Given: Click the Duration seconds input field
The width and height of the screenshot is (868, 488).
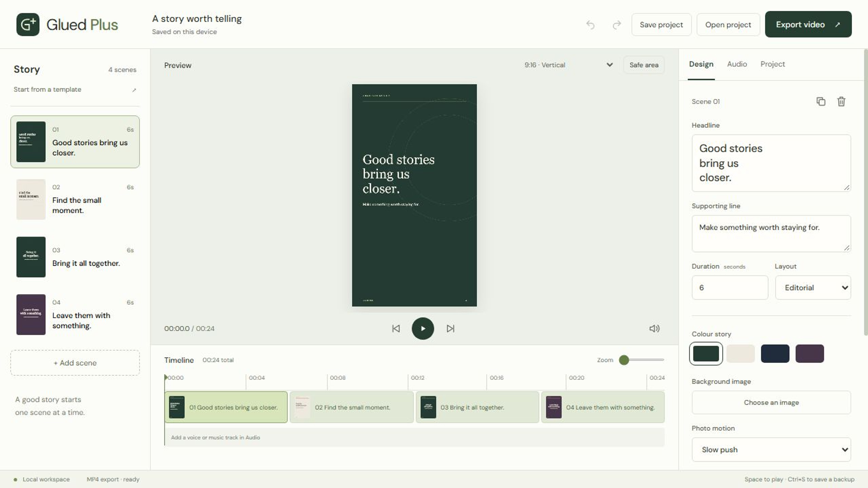Looking at the screenshot, I should (730, 287).
